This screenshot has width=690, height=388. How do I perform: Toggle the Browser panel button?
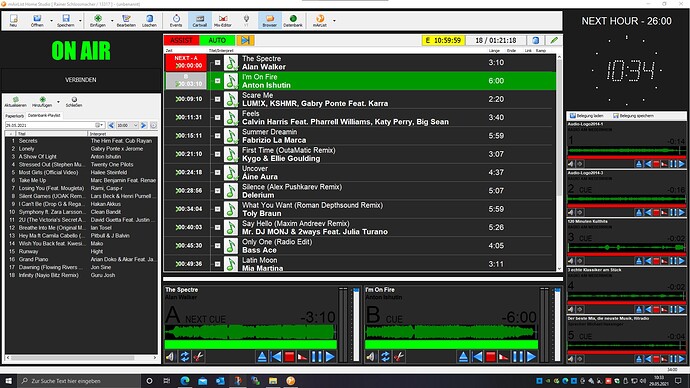point(270,21)
